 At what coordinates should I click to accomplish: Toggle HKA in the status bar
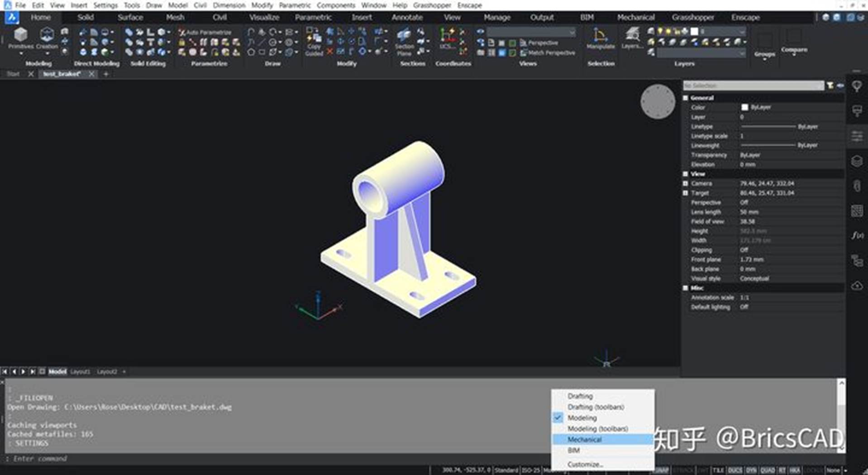click(795, 470)
